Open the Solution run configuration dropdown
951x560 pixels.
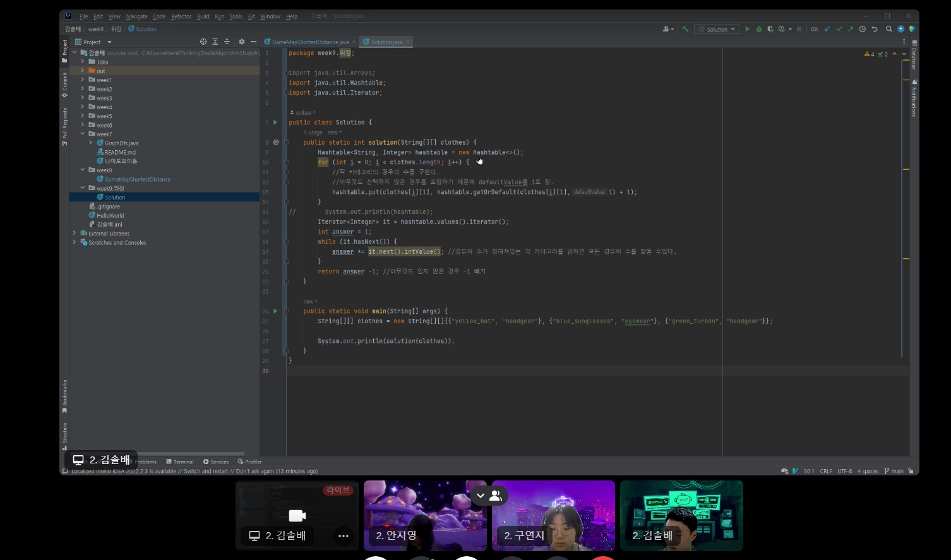click(x=717, y=29)
